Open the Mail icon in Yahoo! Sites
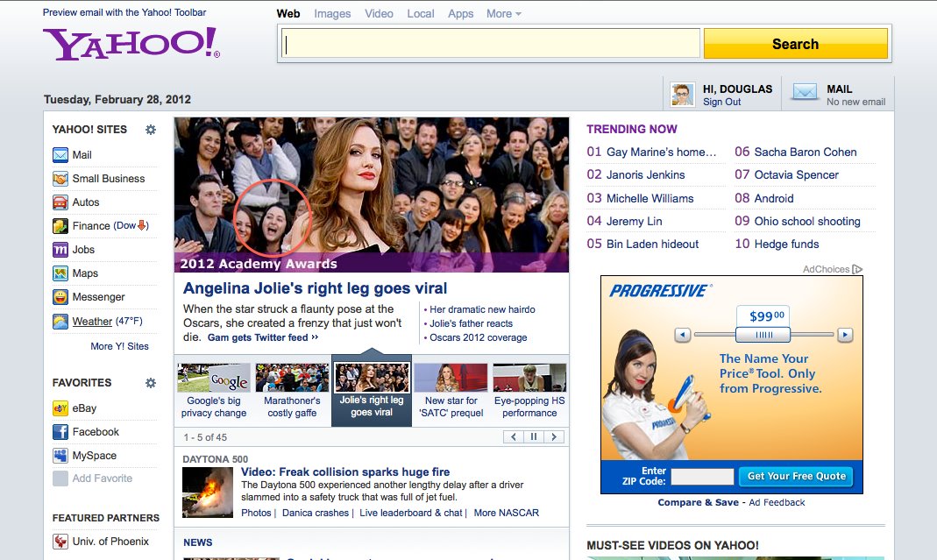Image resolution: width=937 pixels, height=560 pixels. pos(60,155)
